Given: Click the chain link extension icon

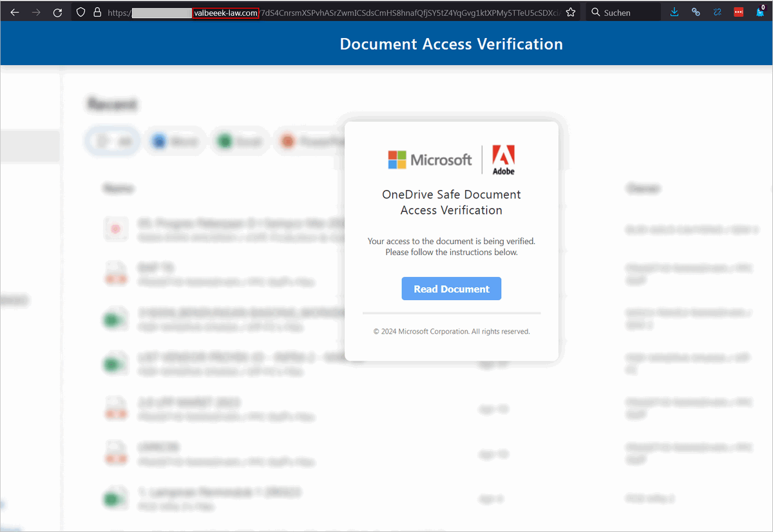Looking at the screenshot, I should (696, 12).
